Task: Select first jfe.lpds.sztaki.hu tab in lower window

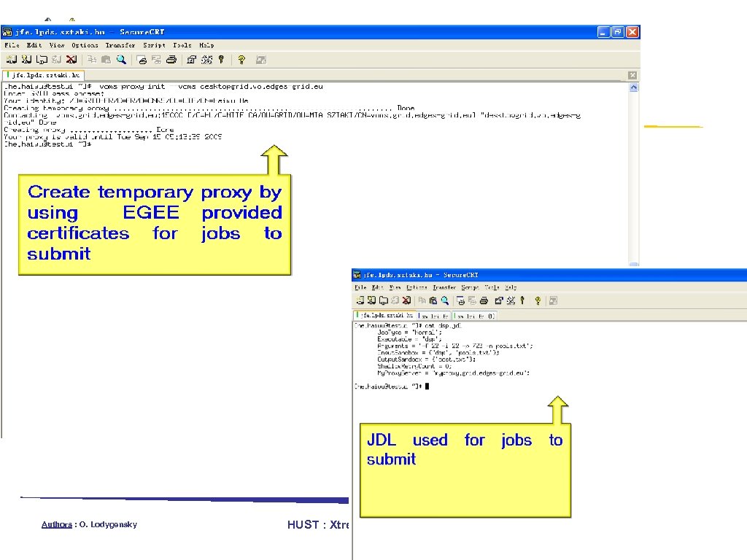Action: (384, 315)
